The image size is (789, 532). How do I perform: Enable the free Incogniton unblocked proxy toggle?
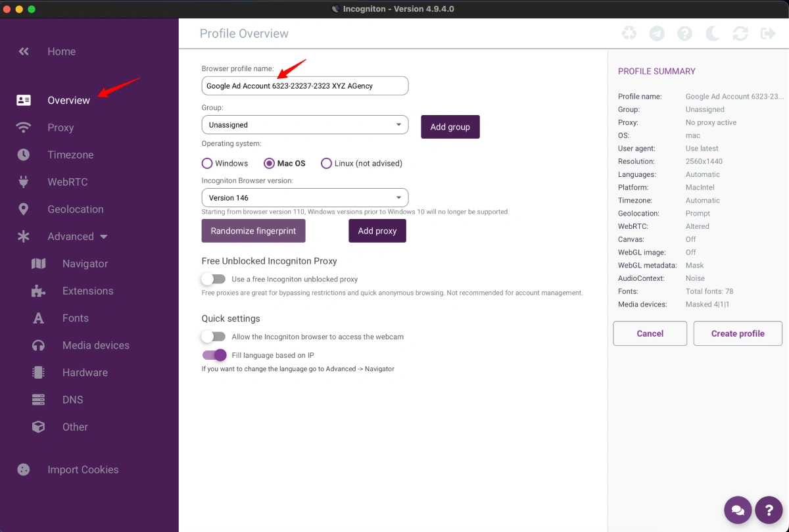(x=214, y=279)
